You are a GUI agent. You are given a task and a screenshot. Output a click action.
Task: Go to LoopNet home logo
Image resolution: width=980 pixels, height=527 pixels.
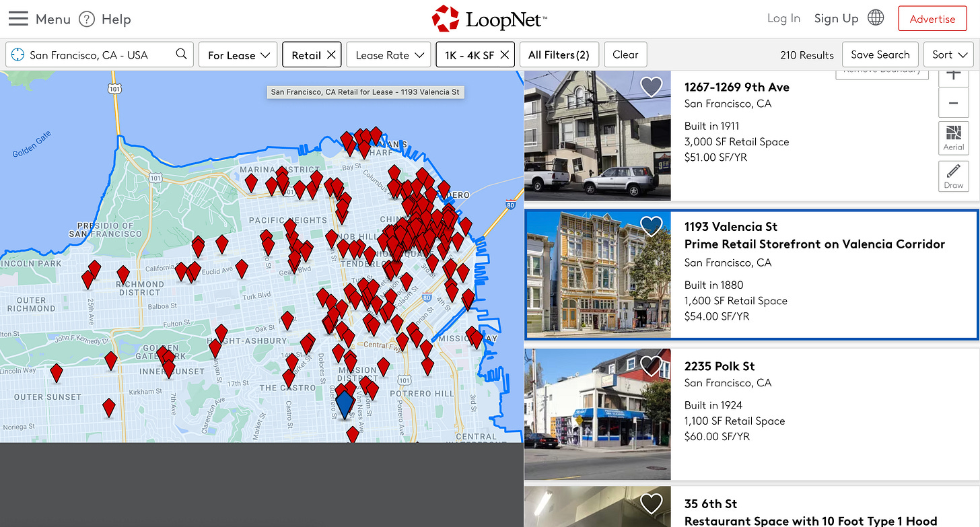pyautogui.click(x=489, y=19)
